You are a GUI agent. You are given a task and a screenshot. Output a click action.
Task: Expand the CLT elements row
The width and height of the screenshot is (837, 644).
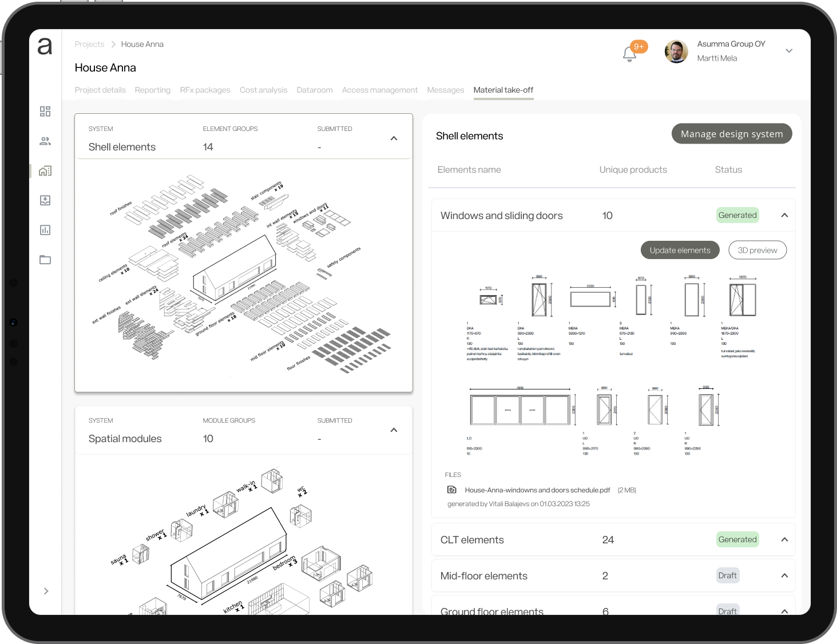(x=784, y=539)
